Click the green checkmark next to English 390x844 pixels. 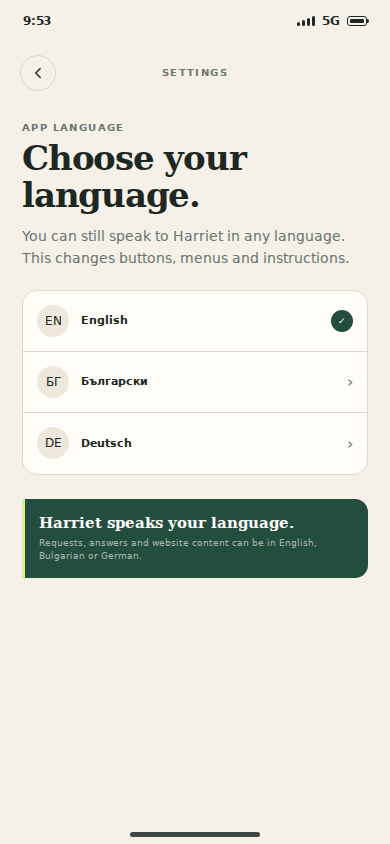(x=342, y=321)
